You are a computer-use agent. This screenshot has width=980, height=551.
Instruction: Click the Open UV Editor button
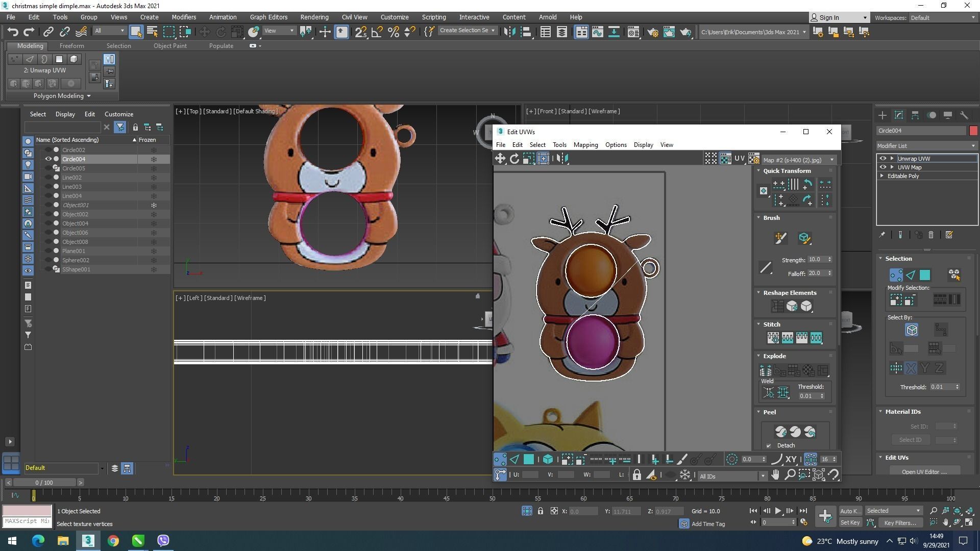pyautogui.click(x=924, y=472)
